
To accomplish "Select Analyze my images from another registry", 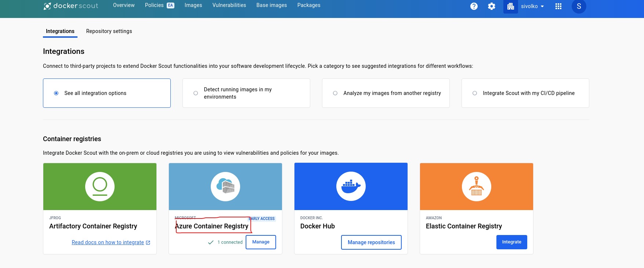I will coord(335,93).
